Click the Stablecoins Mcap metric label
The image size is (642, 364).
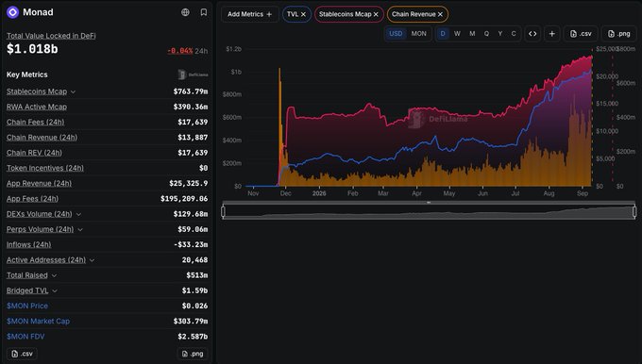tap(37, 91)
